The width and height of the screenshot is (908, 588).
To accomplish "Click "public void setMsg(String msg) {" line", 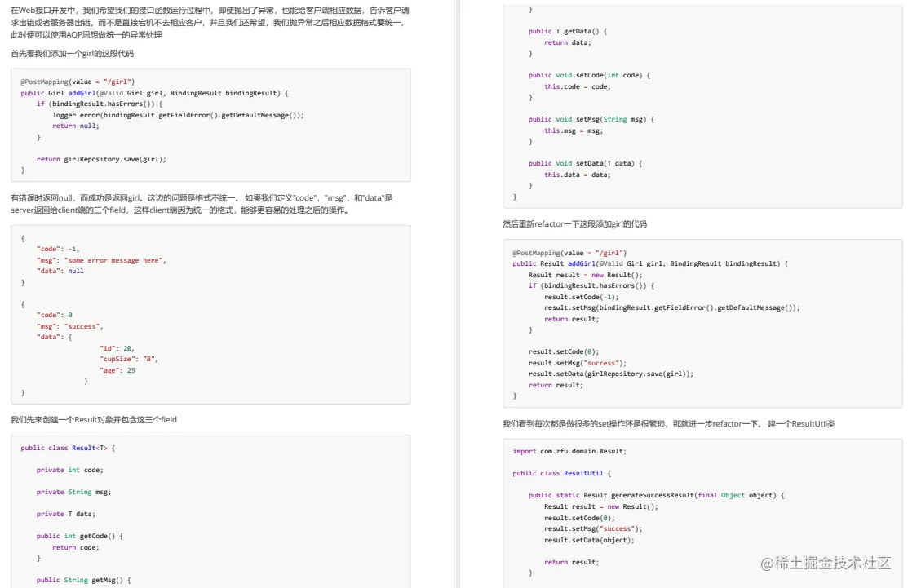I will [x=591, y=119].
